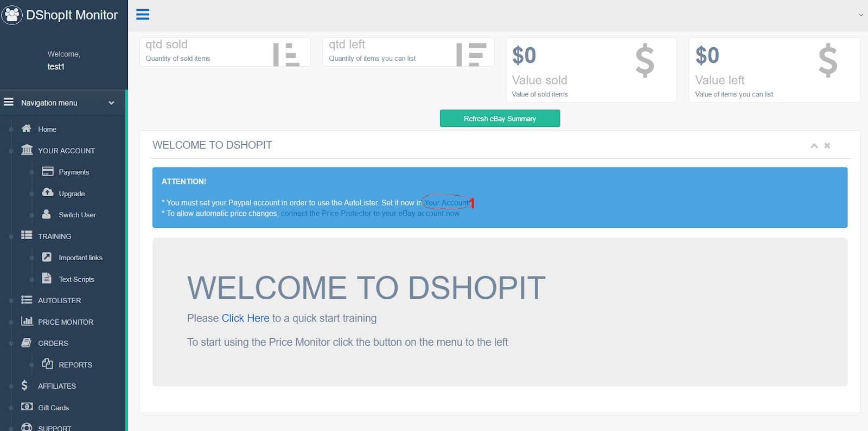Click the AUTOLISTER list icon
This screenshot has height=431, width=868.
click(27, 300)
